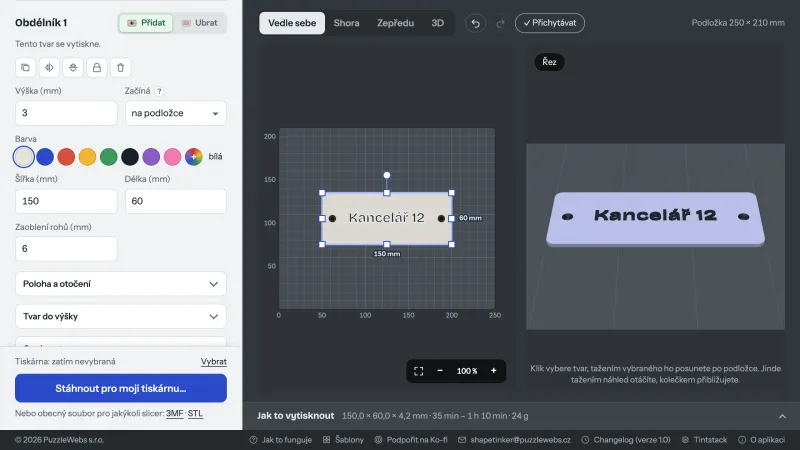This screenshot has height=450, width=800.
Task: Click the Kancelář 12 text on the 2D plan
Action: (387, 218)
